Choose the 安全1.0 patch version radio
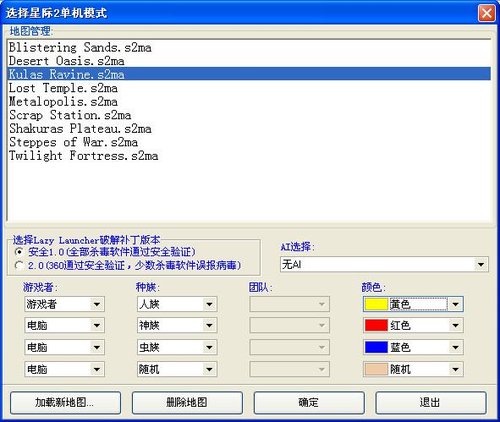The image size is (500, 422). 19,252
